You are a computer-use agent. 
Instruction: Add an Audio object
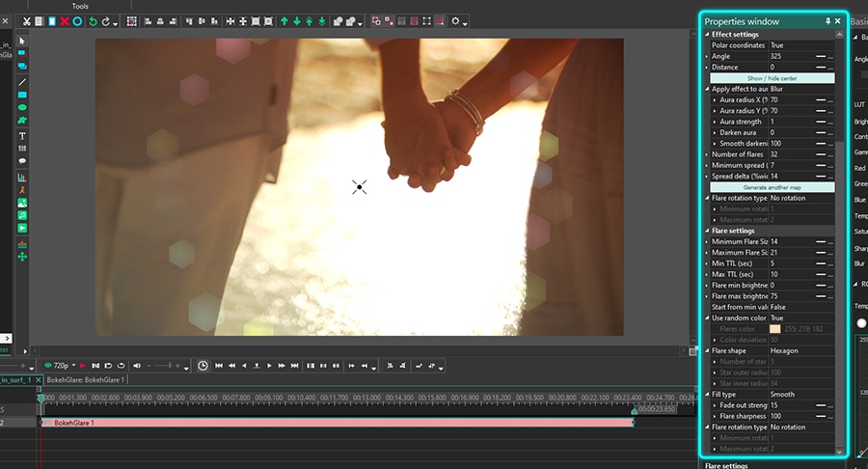point(22,215)
